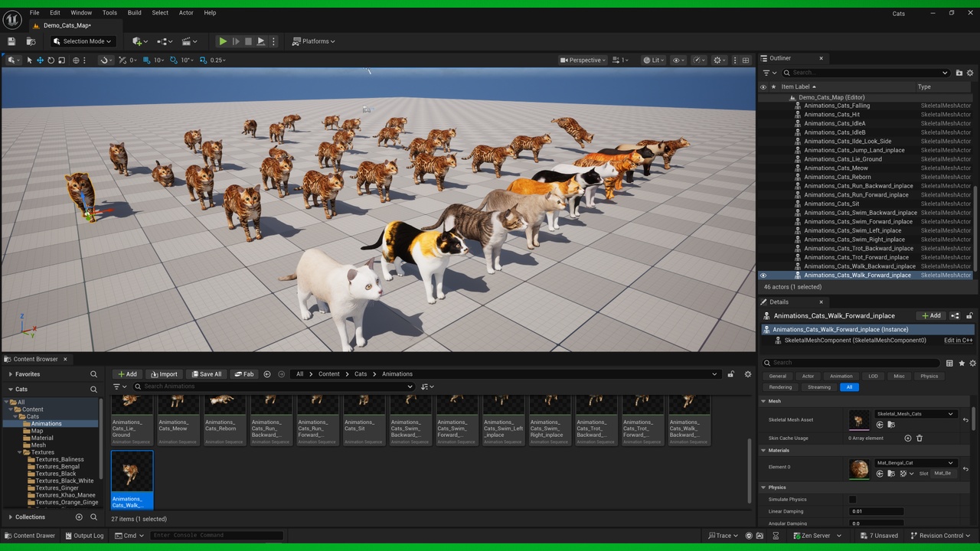This screenshot has height=551, width=980.
Task: Open the Outliner settings gear
Action: point(972,73)
